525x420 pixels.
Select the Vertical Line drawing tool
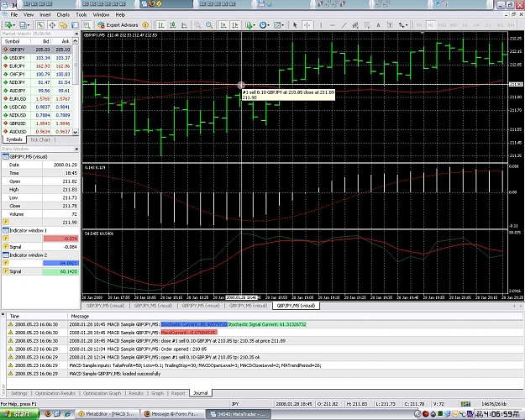coord(321,25)
